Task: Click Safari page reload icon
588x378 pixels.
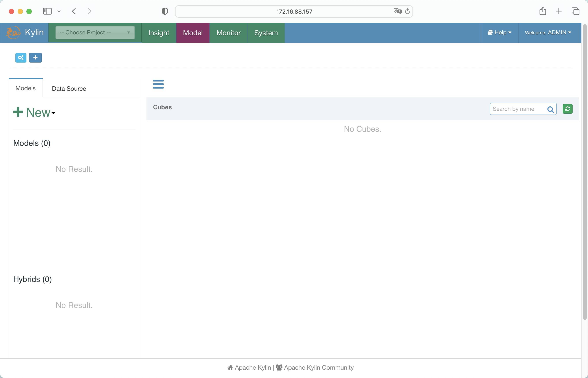Action: click(407, 11)
